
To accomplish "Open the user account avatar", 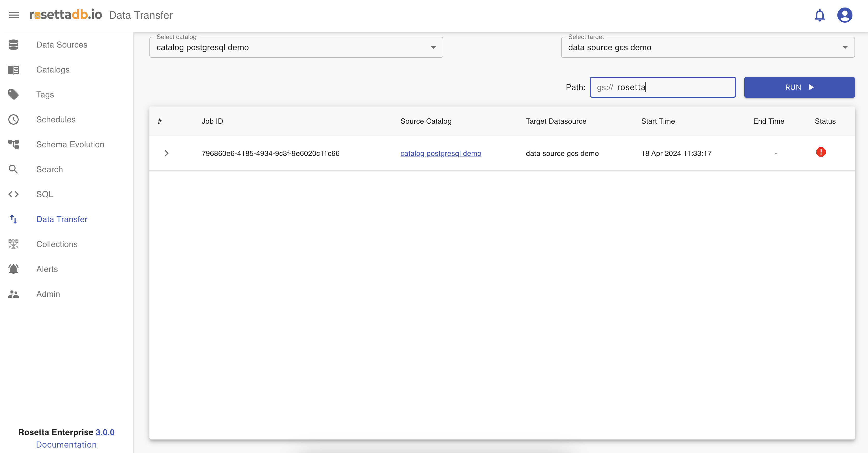I will click(844, 15).
